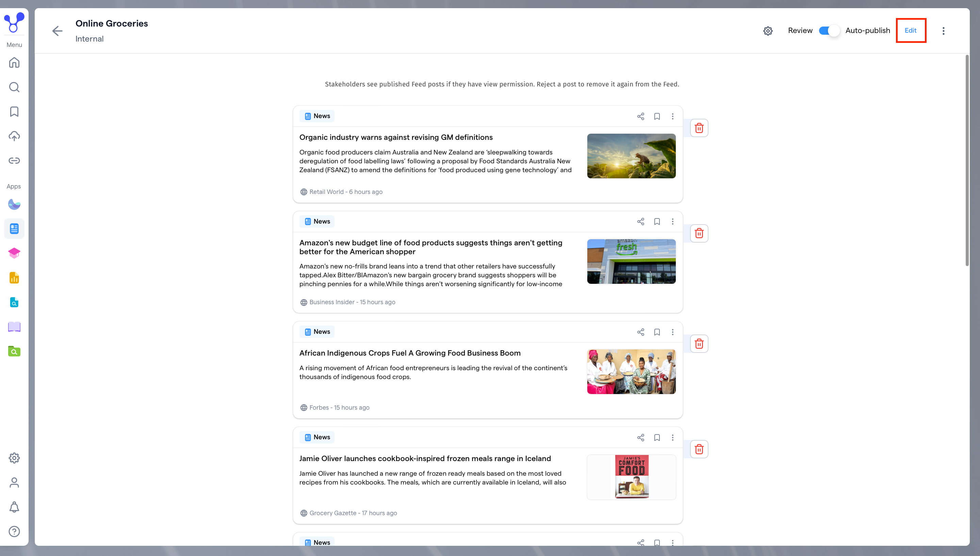
Task: Click the News tag on the Amazon post
Action: 317,222
